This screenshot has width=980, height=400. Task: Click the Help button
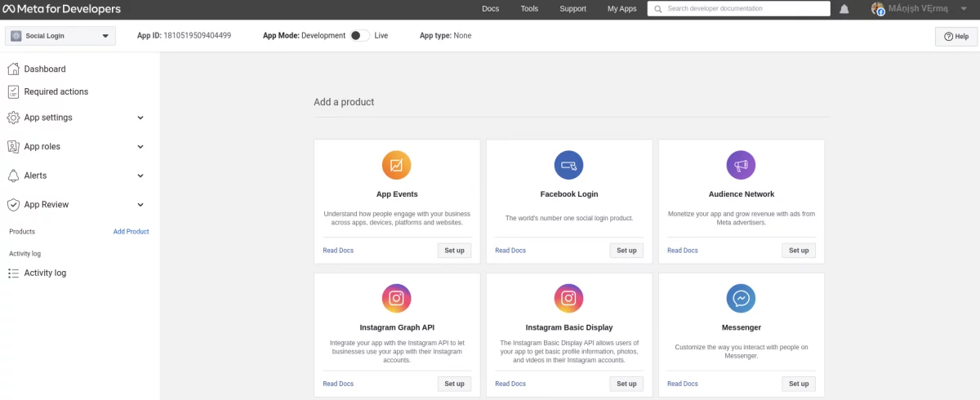point(956,37)
